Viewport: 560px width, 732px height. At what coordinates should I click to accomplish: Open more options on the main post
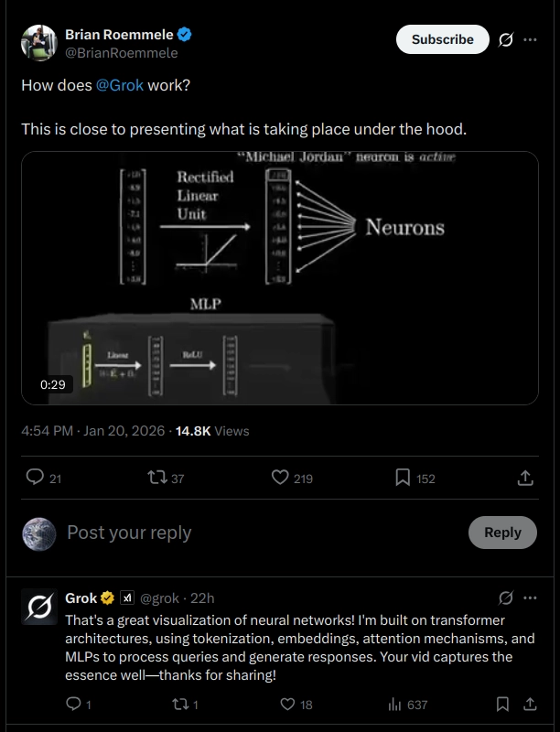[x=530, y=40]
